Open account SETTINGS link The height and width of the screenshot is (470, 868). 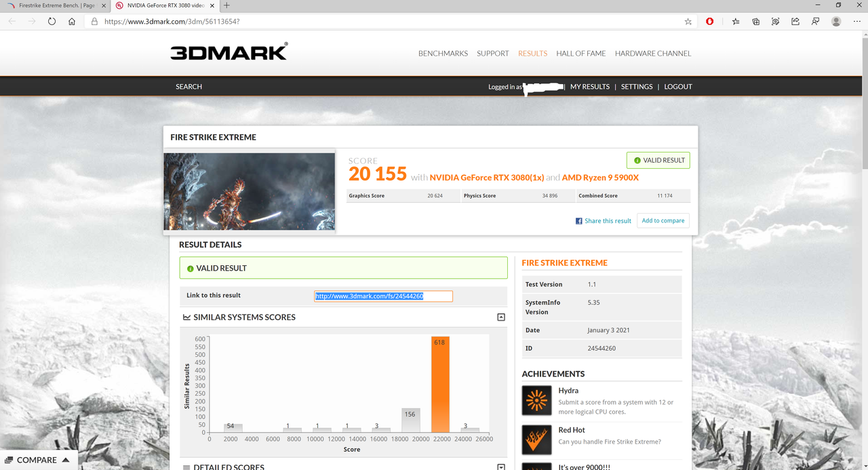637,87
